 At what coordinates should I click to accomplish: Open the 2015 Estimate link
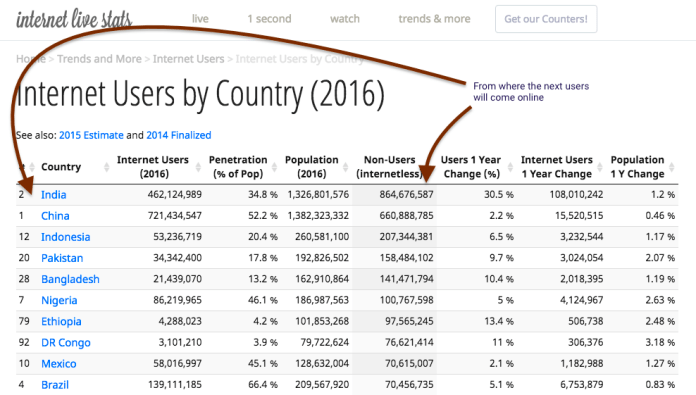coord(91,135)
